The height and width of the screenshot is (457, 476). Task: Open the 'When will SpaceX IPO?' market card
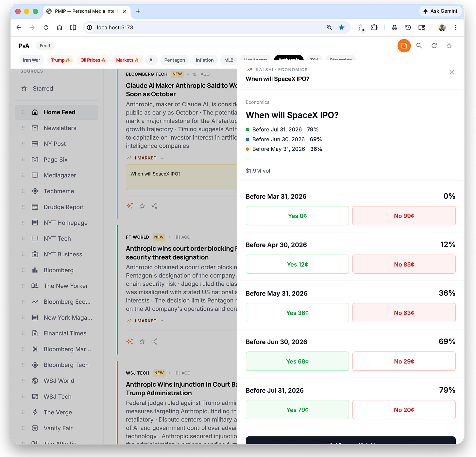(x=181, y=177)
